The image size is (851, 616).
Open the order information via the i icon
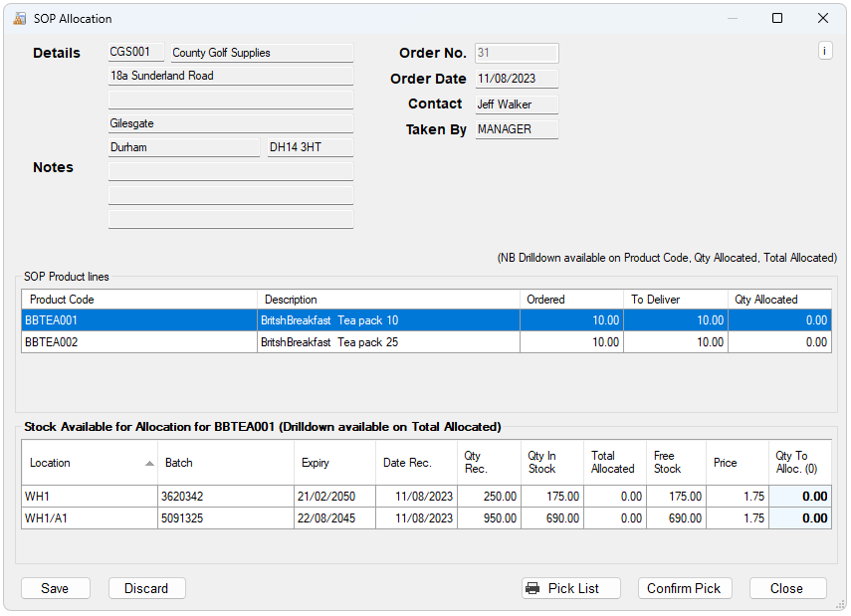click(825, 50)
